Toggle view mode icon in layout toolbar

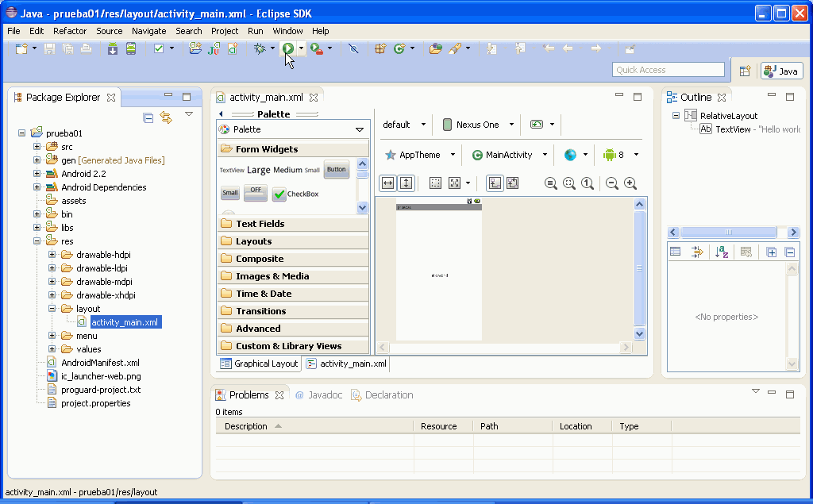[495, 183]
